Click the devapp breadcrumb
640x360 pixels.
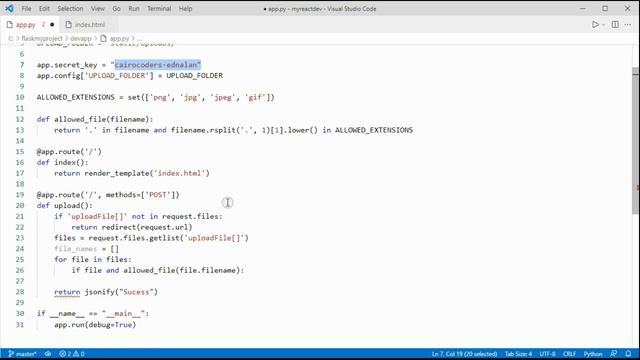81,38
